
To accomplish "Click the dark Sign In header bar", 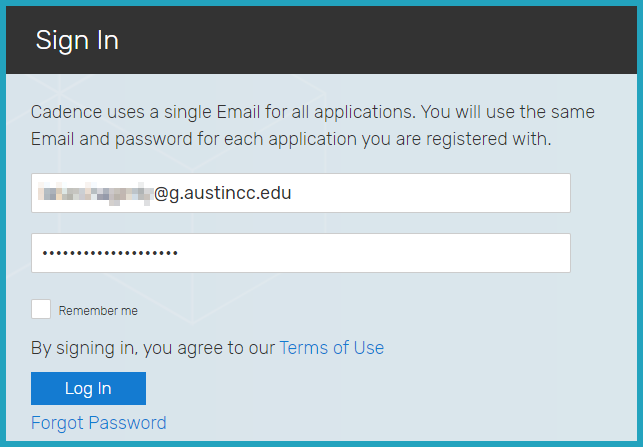I will pyautogui.click(x=380, y=40).
